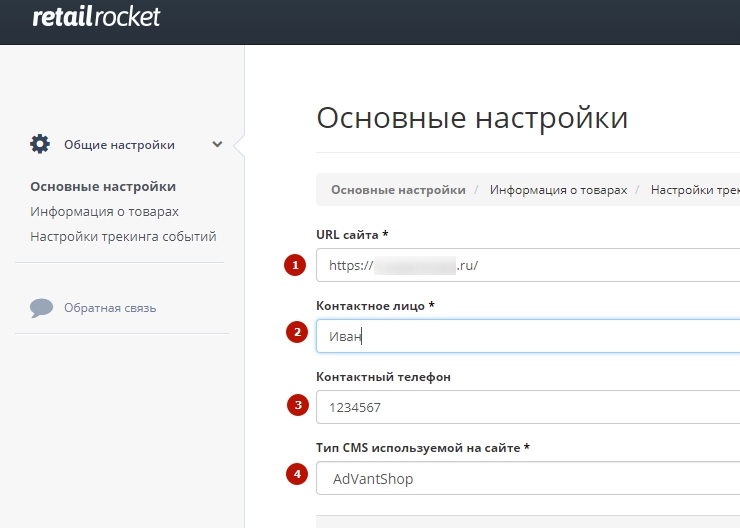Click the Retail Rocket logo
The image size is (740, 528).
coord(96,17)
